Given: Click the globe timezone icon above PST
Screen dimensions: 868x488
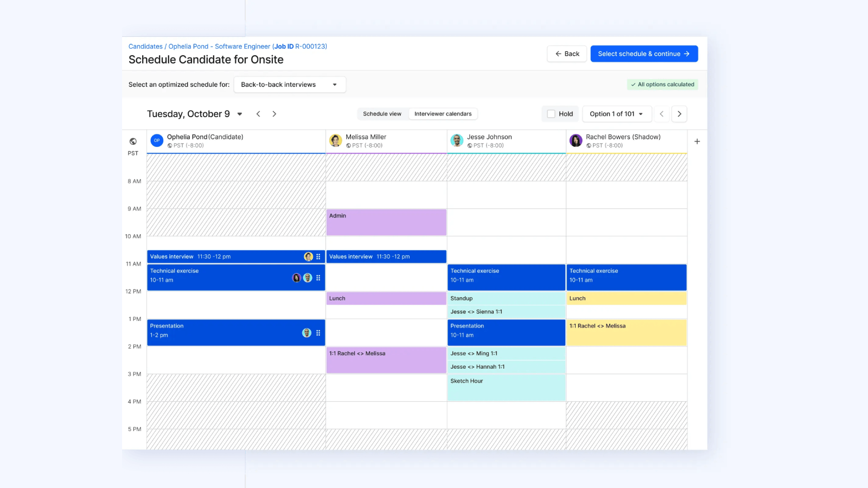Looking at the screenshot, I should point(133,142).
